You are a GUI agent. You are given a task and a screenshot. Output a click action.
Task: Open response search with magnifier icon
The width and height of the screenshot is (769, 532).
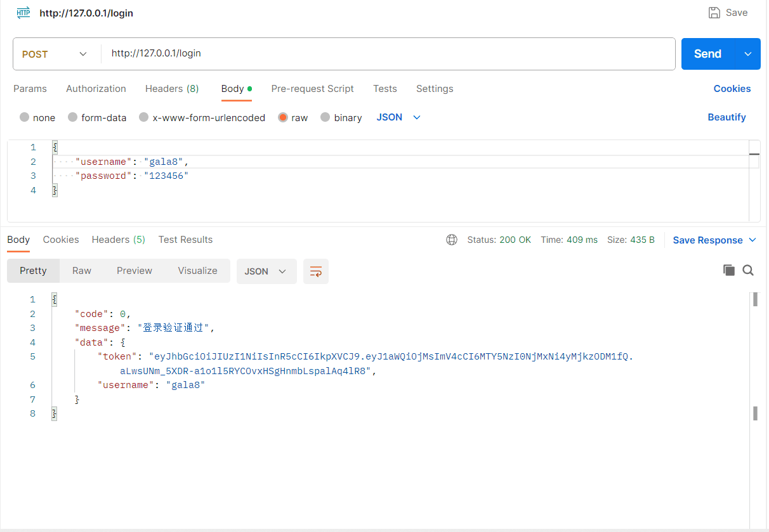click(748, 271)
